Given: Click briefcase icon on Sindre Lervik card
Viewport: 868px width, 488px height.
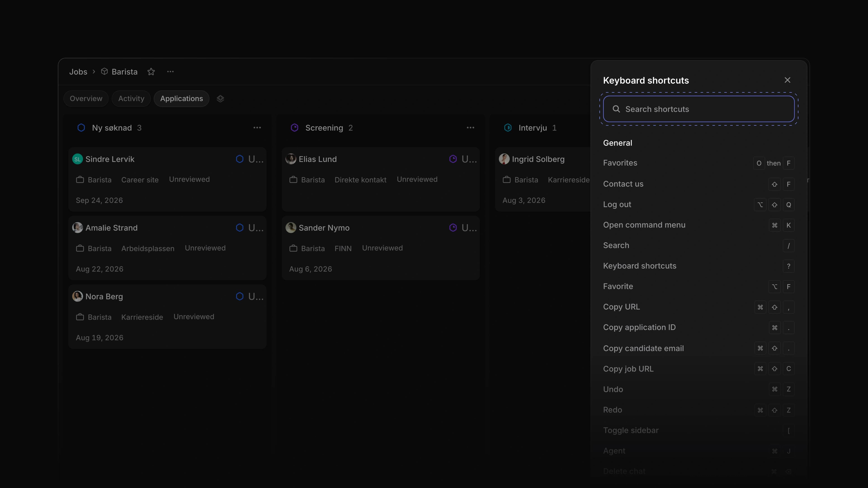Looking at the screenshot, I should [80, 180].
